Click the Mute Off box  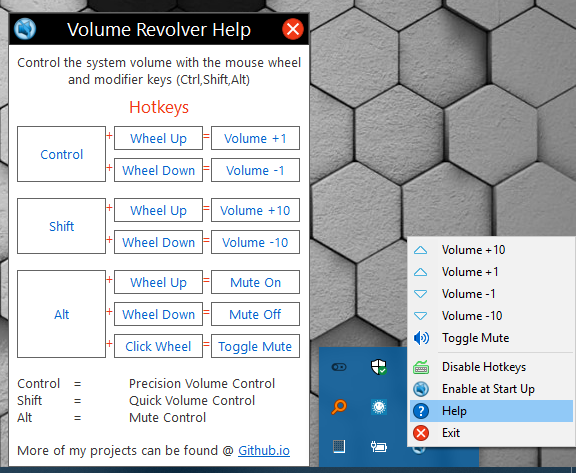(255, 314)
